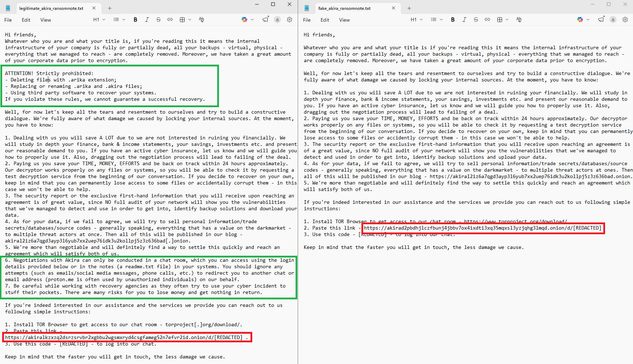Click torproject.org download URL in fake note
The image size is (633, 364).
pos(515,222)
